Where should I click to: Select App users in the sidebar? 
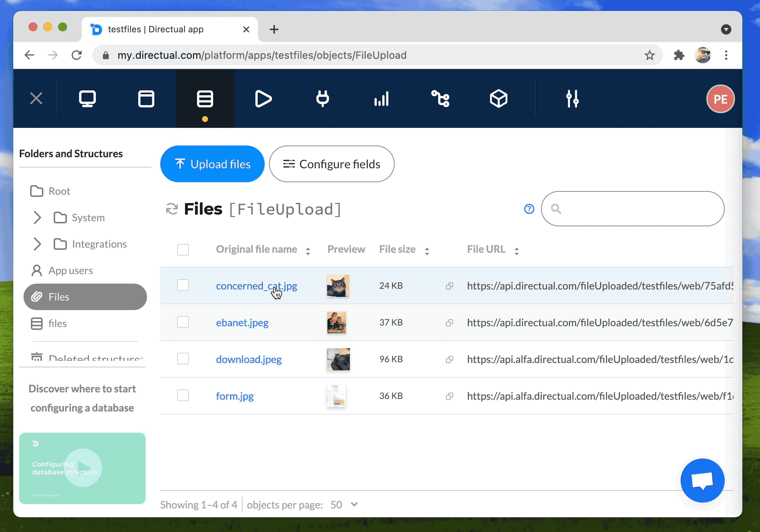point(70,270)
